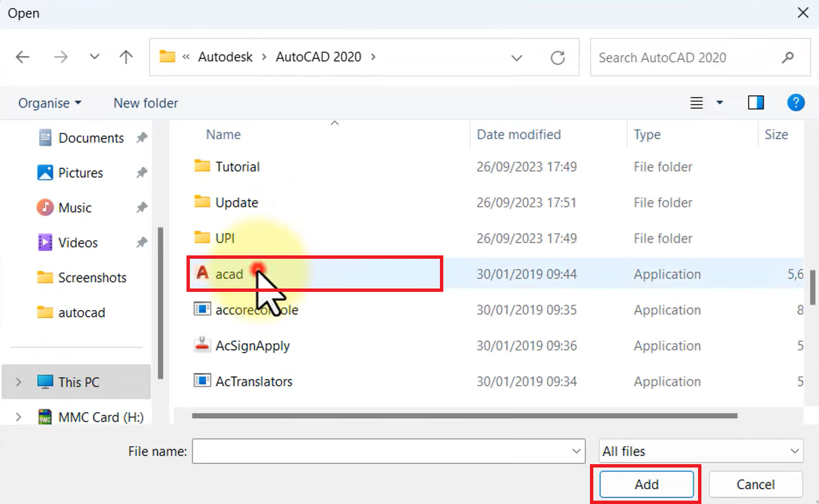The height and width of the screenshot is (504, 819).
Task: Click the forward navigation arrow
Action: pyautogui.click(x=61, y=57)
